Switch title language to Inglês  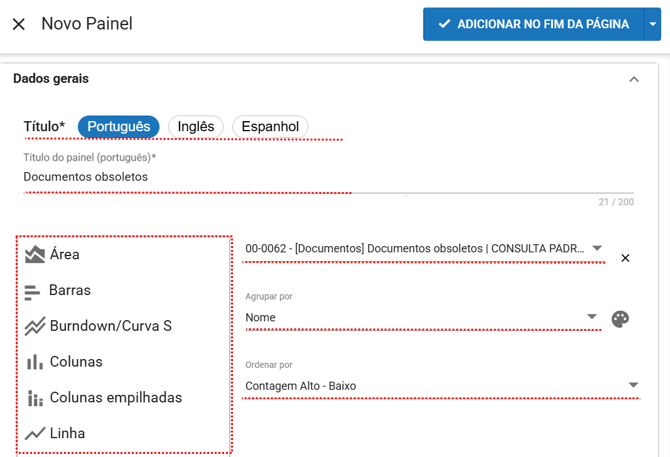click(196, 126)
